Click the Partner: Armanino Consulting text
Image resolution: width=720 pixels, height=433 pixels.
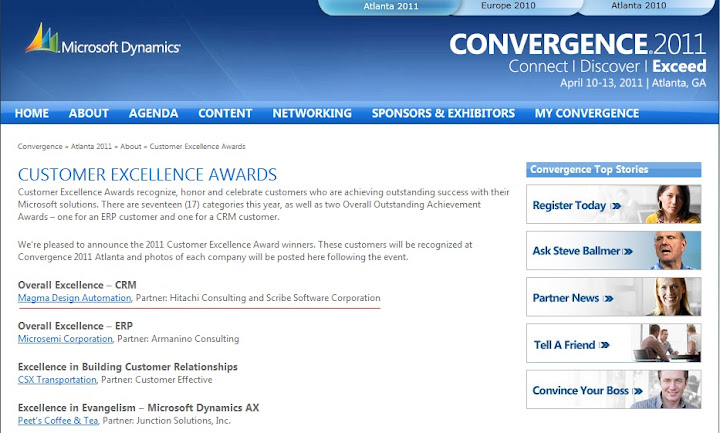(178, 339)
